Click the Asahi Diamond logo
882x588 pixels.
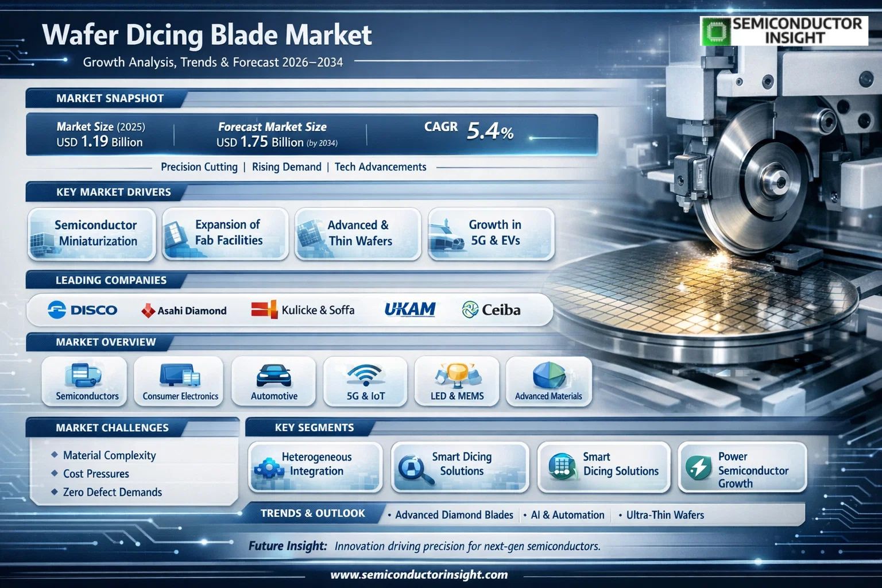(184, 311)
